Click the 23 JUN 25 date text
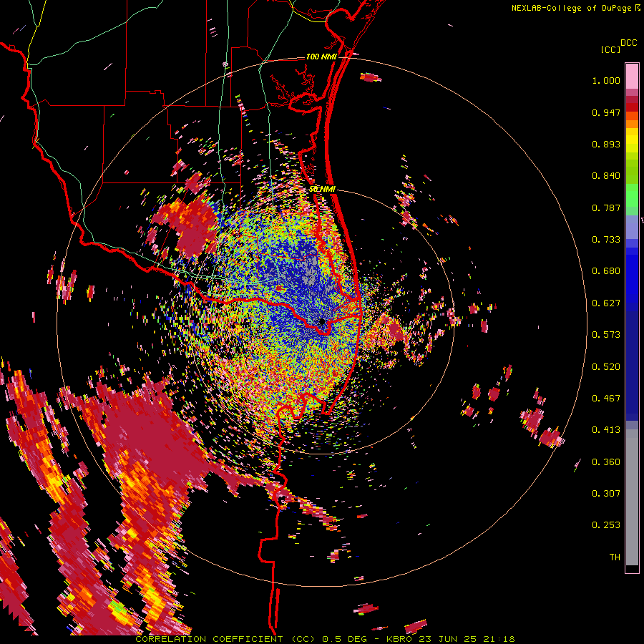Screen dimensions: 644x644 (x=449, y=639)
